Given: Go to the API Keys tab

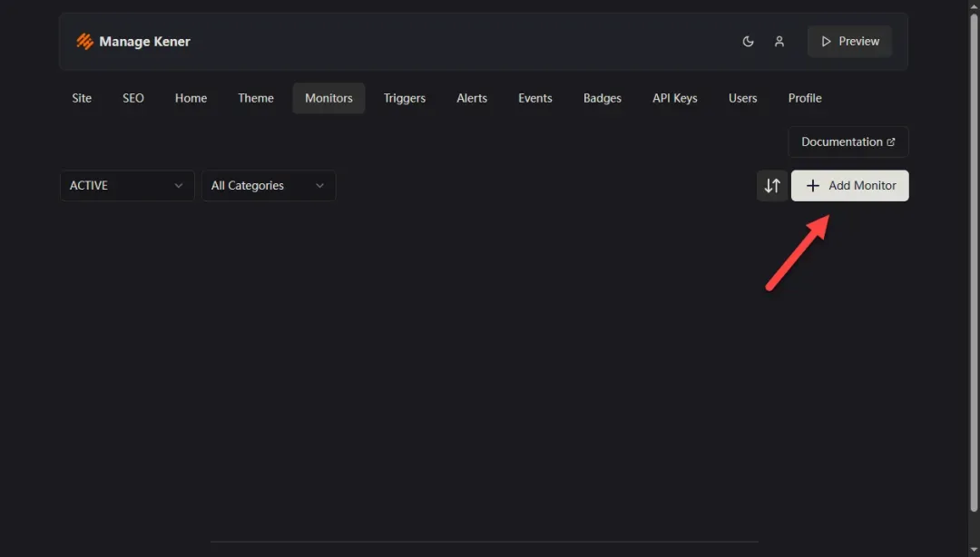Looking at the screenshot, I should tap(674, 98).
